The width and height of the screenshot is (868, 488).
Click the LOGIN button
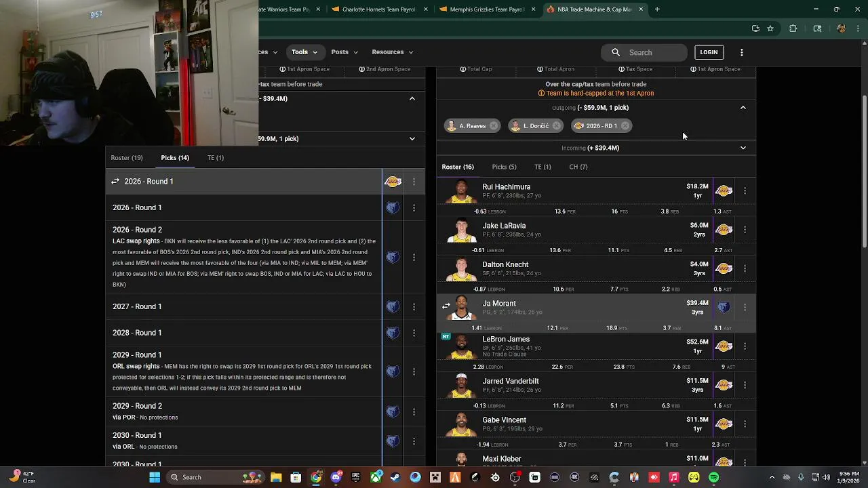point(709,52)
